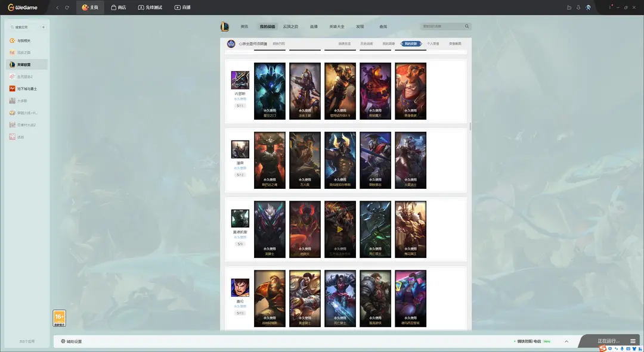
Task: Open the menu beside 正在运行
Action: click(x=633, y=341)
